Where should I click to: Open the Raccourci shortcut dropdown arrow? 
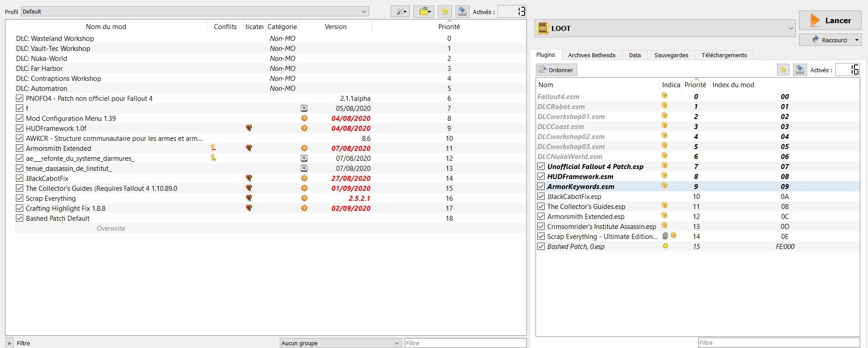857,40
